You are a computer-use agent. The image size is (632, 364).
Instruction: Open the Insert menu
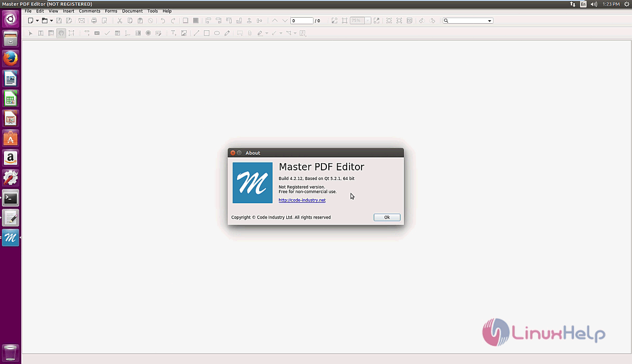[x=69, y=11]
